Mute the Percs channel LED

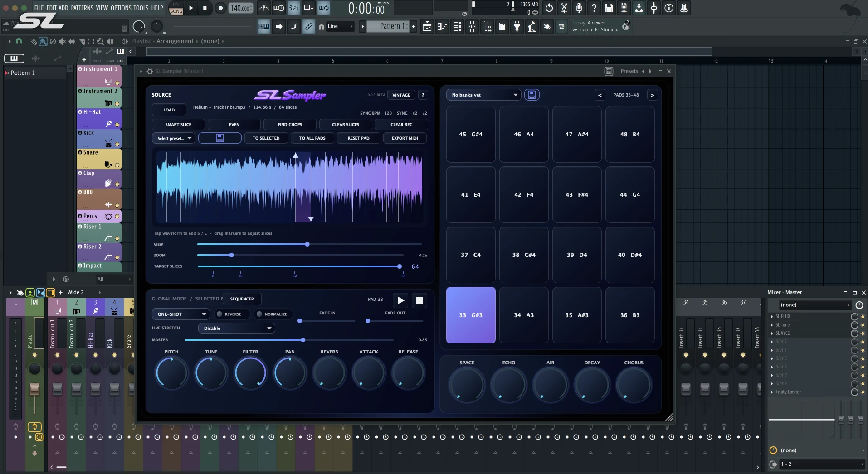(117, 216)
